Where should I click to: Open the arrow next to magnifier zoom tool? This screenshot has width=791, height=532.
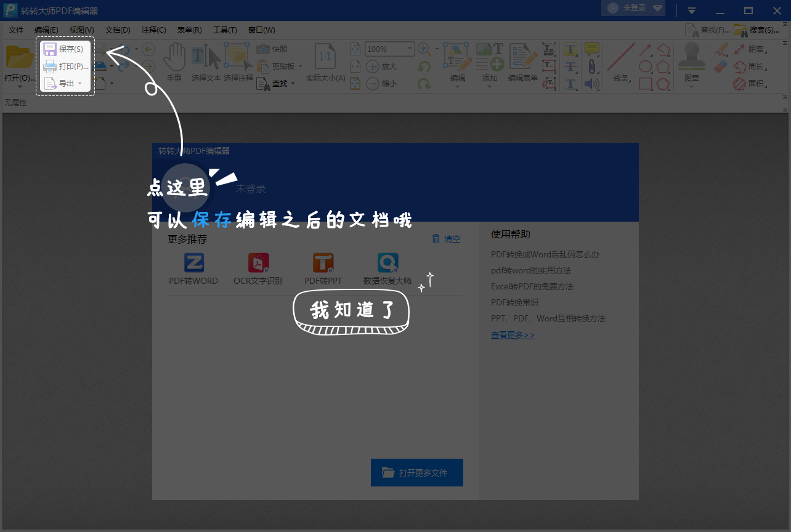[x=437, y=49]
